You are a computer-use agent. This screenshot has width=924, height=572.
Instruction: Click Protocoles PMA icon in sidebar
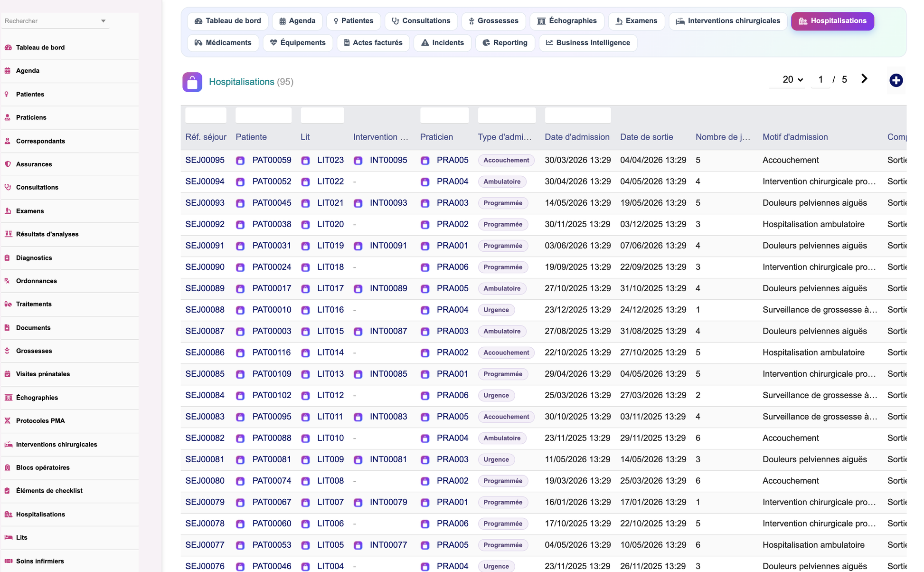tap(8, 420)
